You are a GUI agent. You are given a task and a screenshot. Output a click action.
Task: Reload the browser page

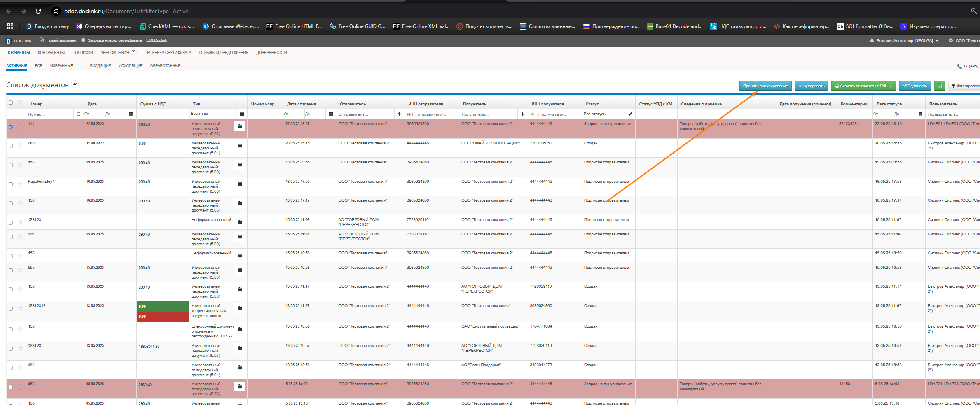click(x=38, y=11)
